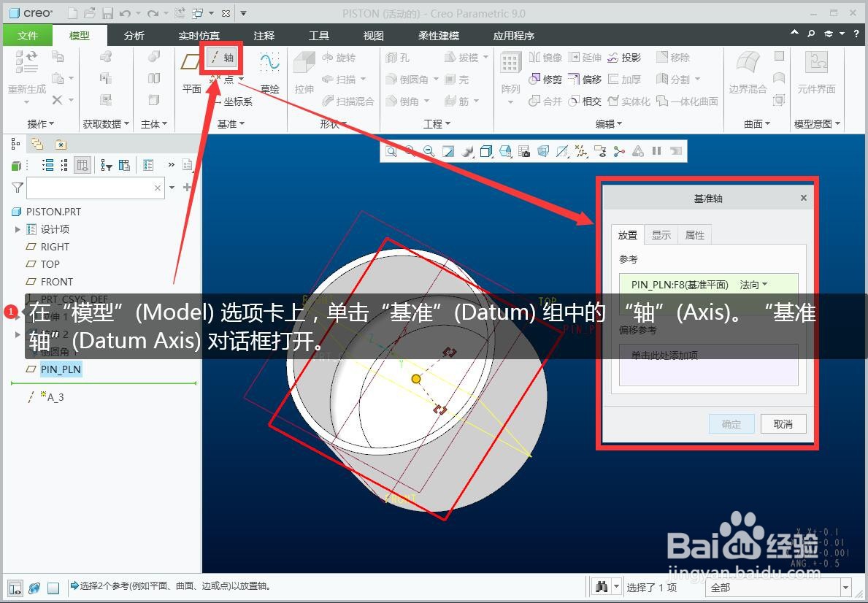The width and height of the screenshot is (868, 603).
Task: Toggle annotation display icon in graphics toolbar
Action: (x=600, y=151)
